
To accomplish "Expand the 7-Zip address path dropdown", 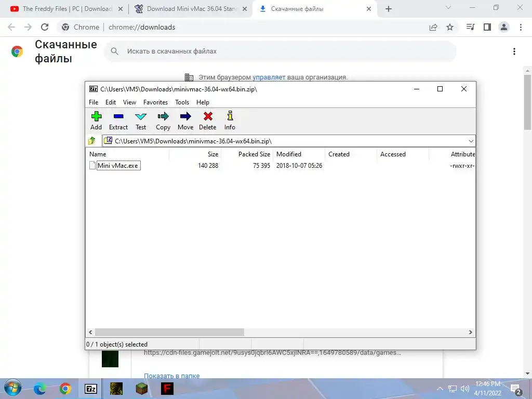I will click(x=471, y=141).
